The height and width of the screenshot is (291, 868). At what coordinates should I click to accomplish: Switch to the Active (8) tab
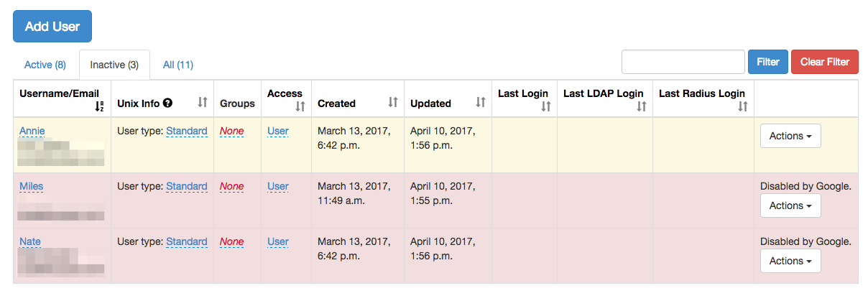tap(45, 65)
